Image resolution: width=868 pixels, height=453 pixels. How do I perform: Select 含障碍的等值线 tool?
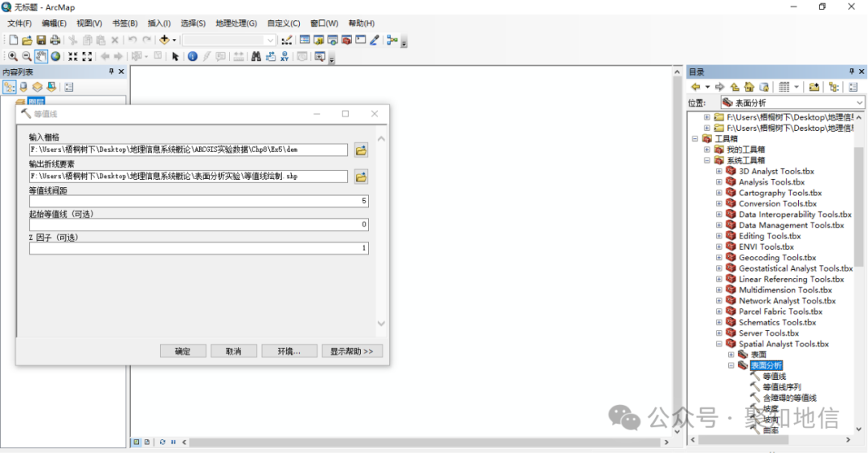(x=789, y=398)
